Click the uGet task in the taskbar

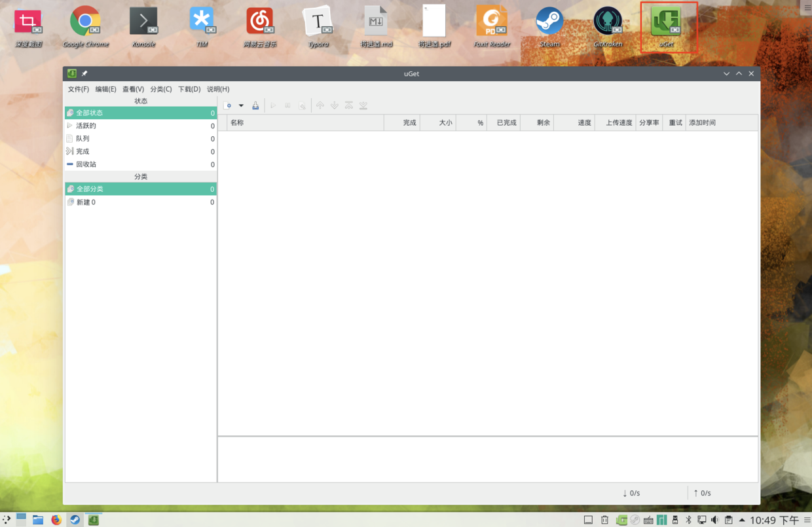(x=94, y=520)
